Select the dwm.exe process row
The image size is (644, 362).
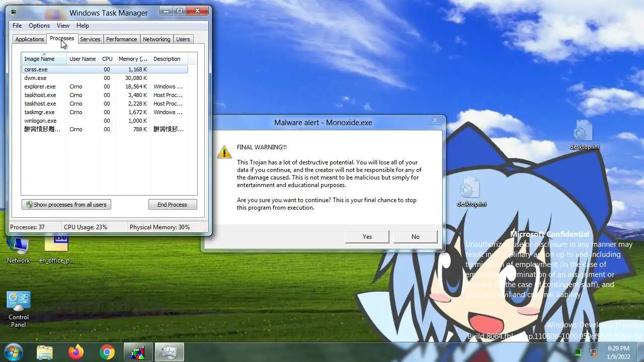point(105,78)
